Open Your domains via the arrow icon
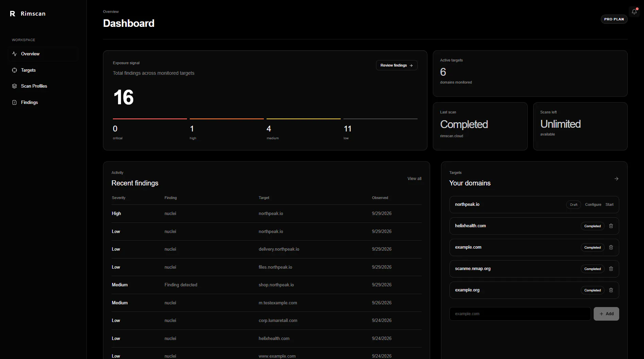The image size is (644, 359). (616, 179)
